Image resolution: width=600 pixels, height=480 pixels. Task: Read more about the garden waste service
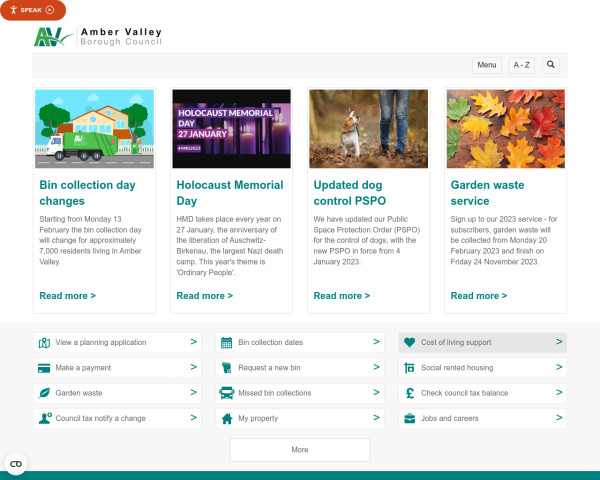point(479,296)
